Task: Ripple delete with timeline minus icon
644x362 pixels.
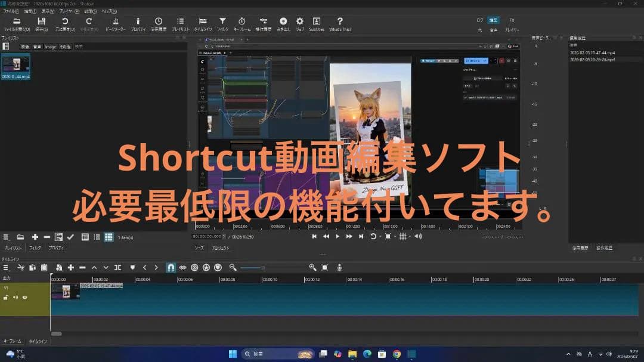Action: [x=82, y=268]
